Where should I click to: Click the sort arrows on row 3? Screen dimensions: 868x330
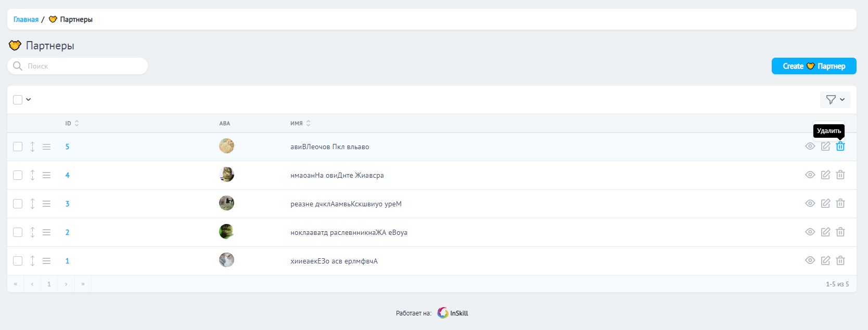pos(32,204)
